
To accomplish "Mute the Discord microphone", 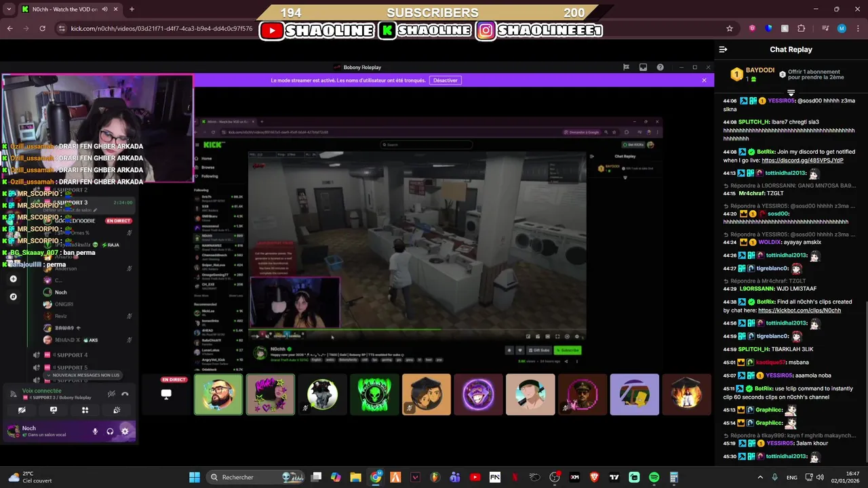I will tap(95, 431).
